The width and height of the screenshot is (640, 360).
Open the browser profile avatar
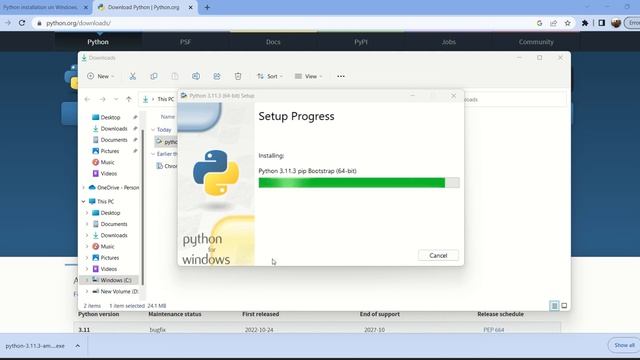[x=616, y=23]
